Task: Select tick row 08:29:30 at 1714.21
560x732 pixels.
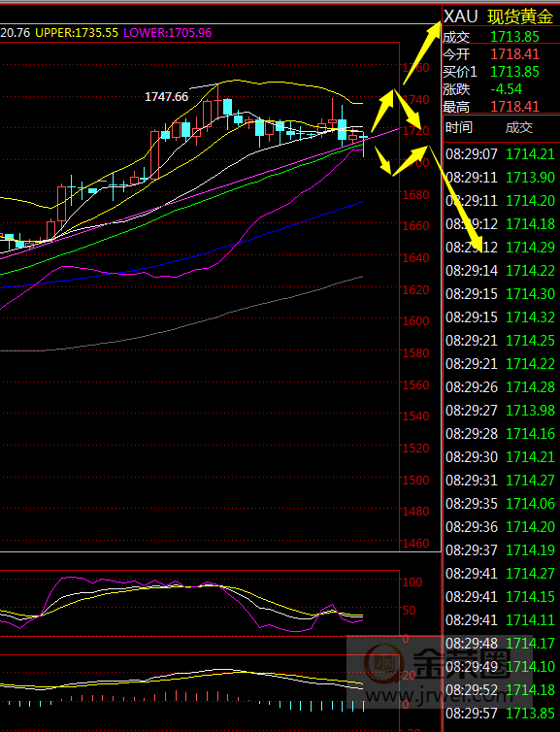Action: click(500, 456)
